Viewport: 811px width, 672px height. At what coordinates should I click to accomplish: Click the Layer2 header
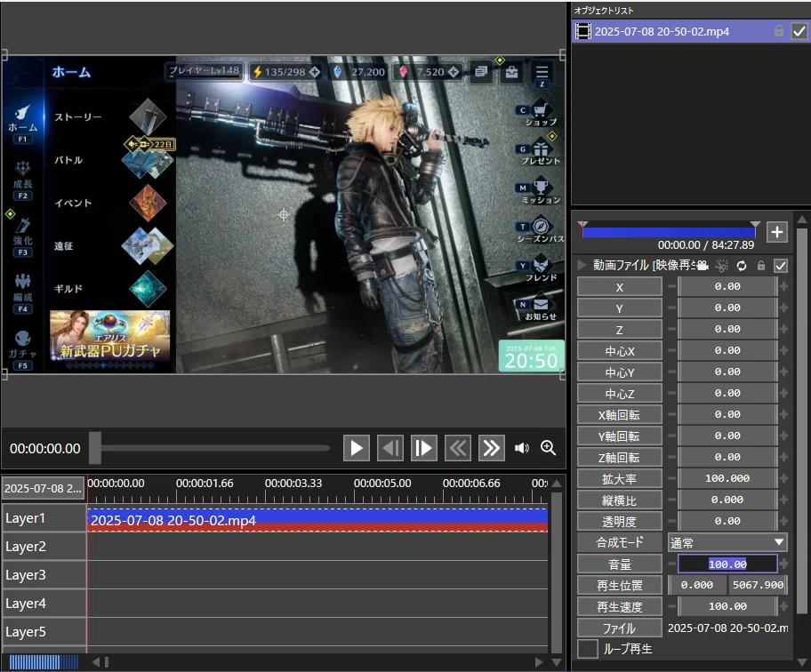[x=44, y=547]
